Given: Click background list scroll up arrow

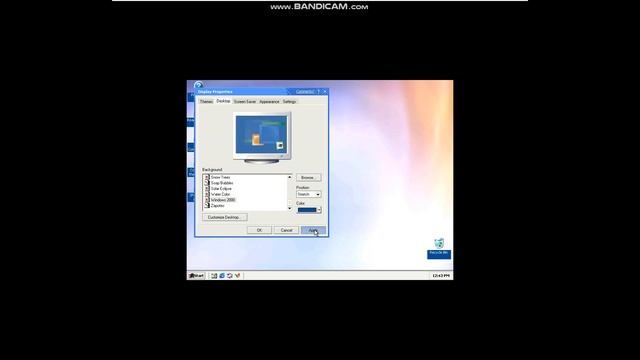Looking at the screenshot, I should pos(290,177).
